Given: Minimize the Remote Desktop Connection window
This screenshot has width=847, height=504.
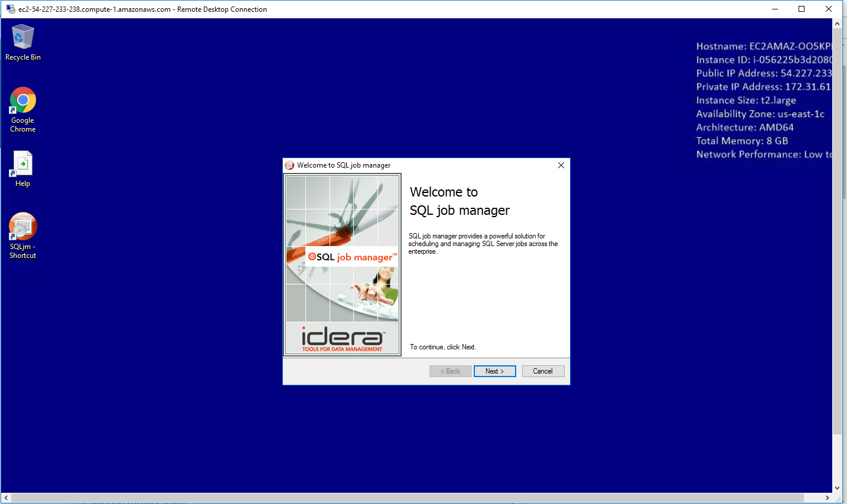Looking at the screenshot, I should click(x=774, y=9).
